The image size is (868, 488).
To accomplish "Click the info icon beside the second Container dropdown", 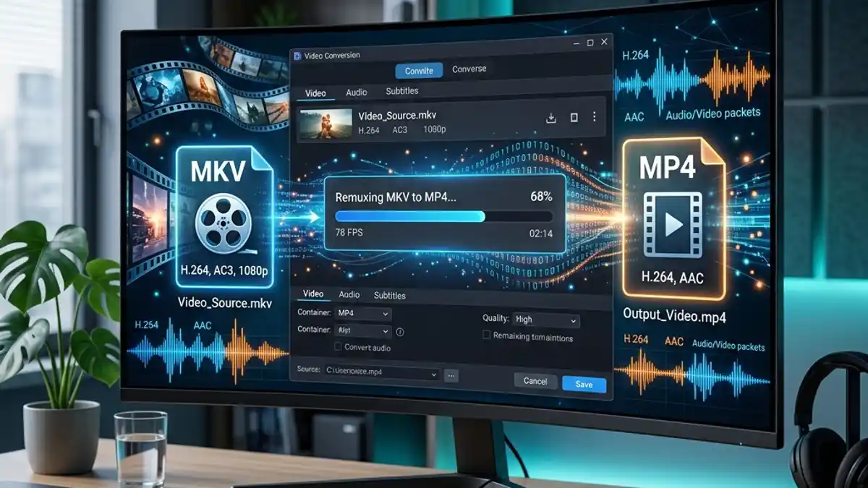I will (399, 332).
